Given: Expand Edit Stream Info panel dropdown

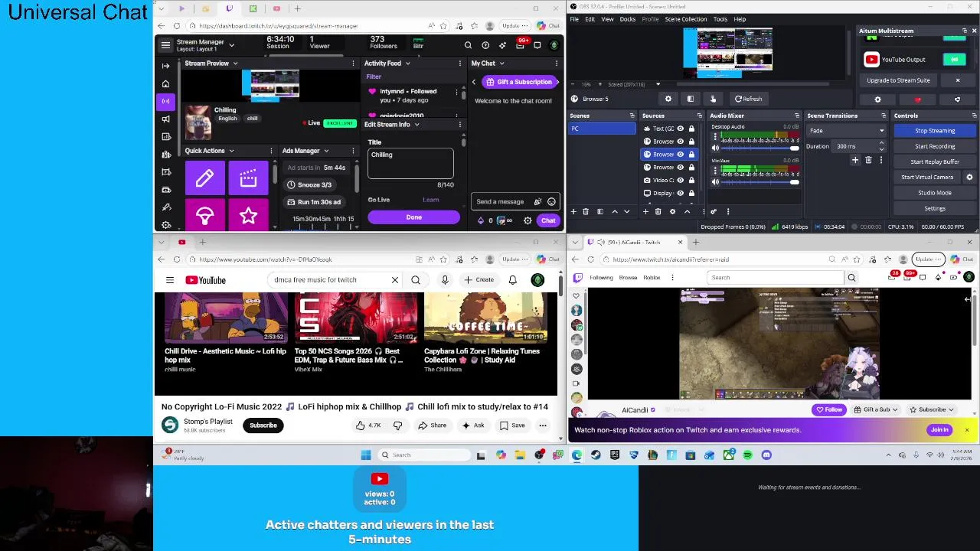Looking at the screenshot, I should (416, 125).
